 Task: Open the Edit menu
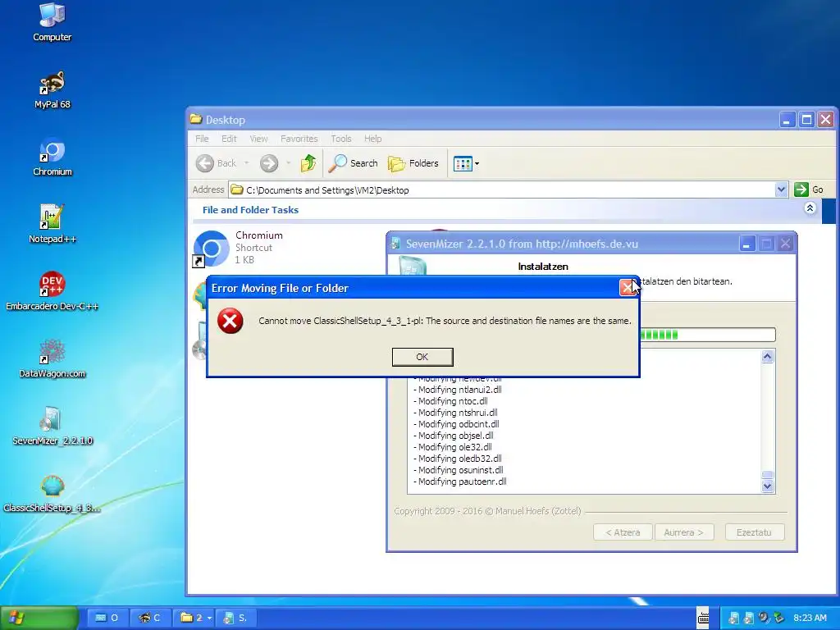(229, 139)
